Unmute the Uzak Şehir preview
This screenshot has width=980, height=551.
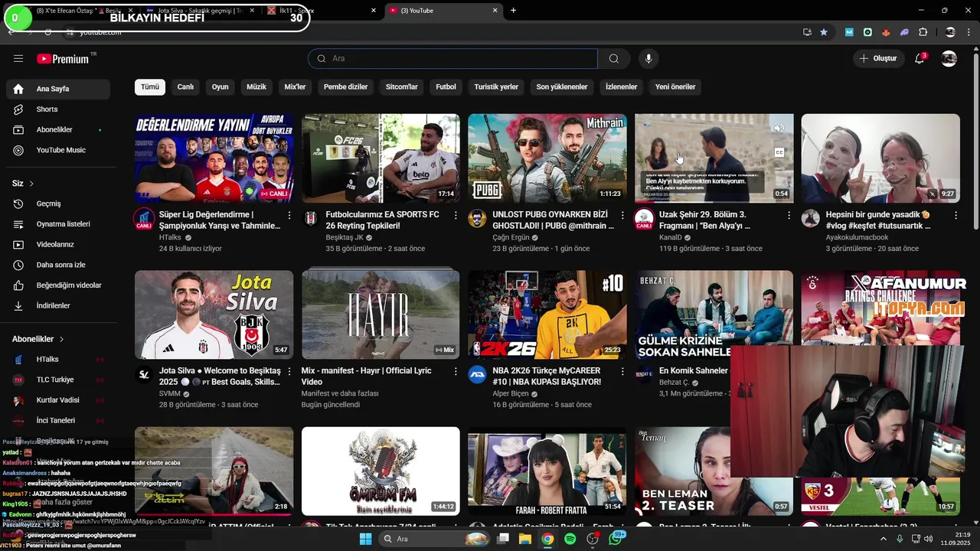(x=779, y=128)
